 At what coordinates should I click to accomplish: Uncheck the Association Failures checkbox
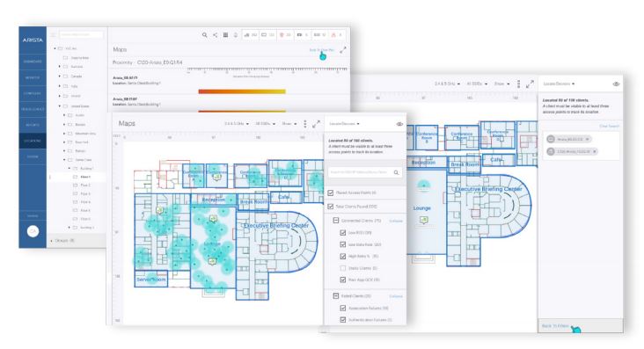click(343, 308)
